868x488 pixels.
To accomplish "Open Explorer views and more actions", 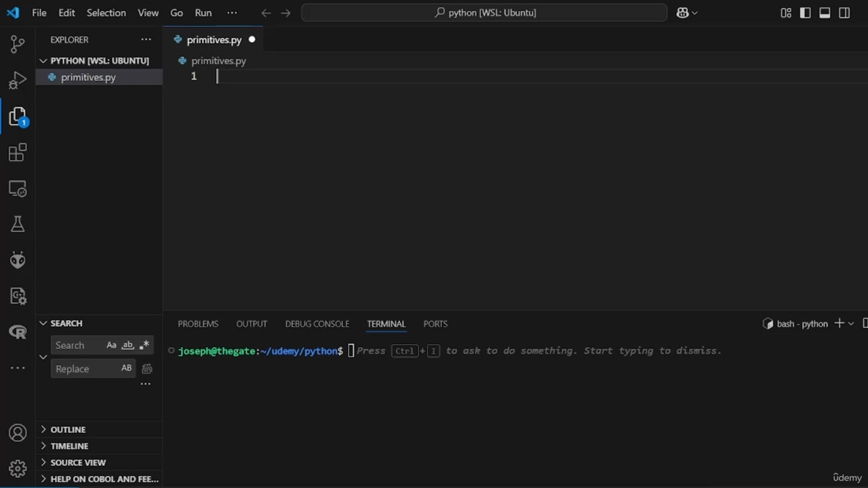I will (x=146, y=39).
